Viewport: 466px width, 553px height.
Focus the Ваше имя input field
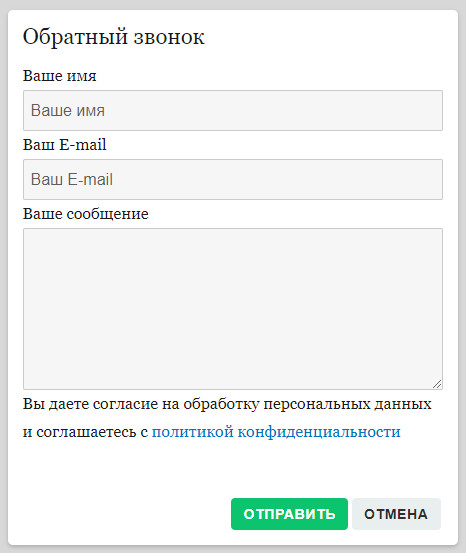(x=233, y=110)
